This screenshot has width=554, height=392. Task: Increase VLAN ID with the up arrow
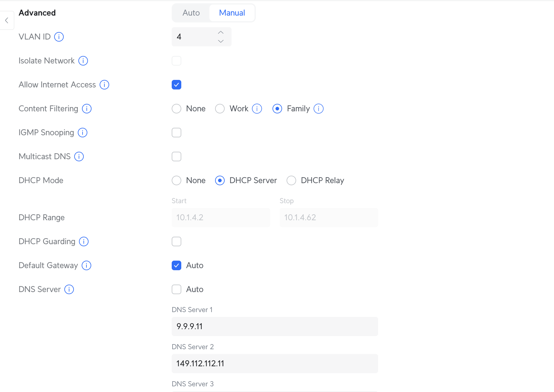click(x=221, y=32)
